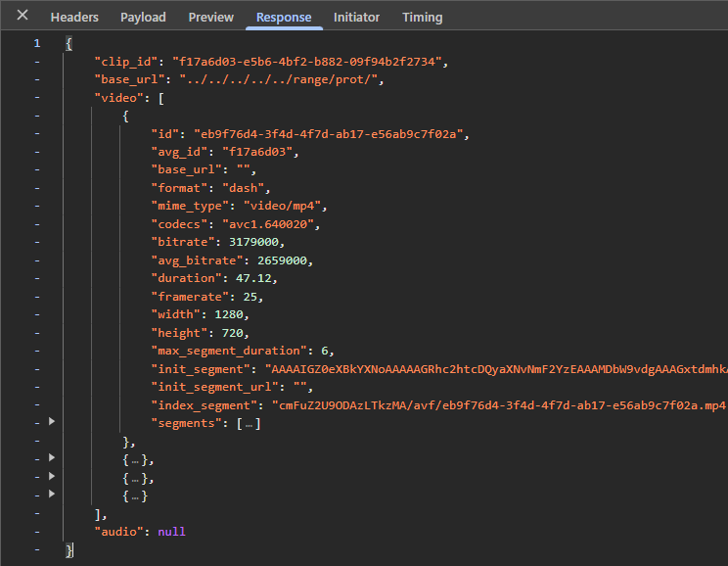This screenshot has width=728, height=566.
Task: Click line number 1 in the gutter
Action: [37, 43]
